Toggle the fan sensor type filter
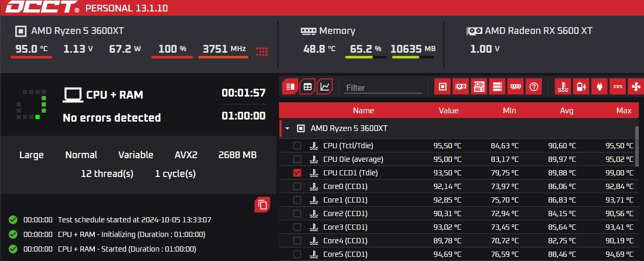 (x=636, y=87)
